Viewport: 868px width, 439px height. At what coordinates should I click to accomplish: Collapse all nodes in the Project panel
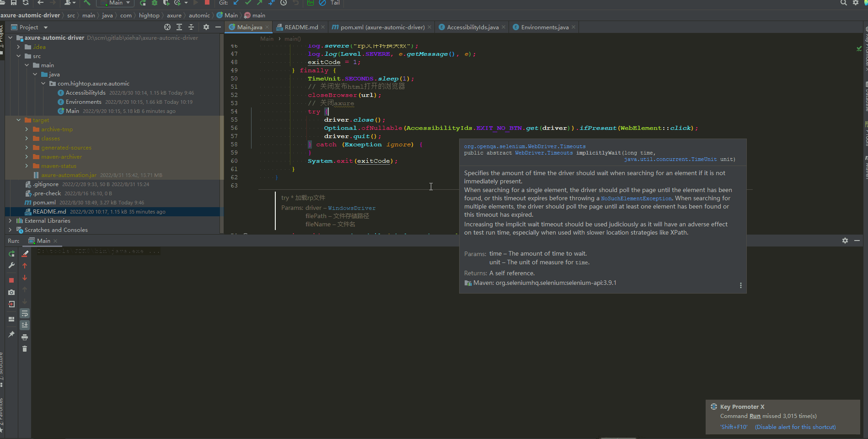tap(191, 27)
